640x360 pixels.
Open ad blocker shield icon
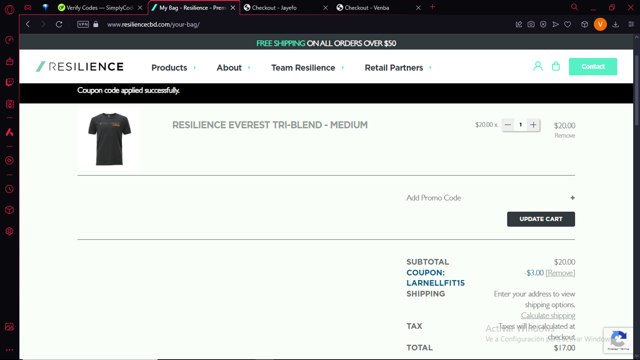tap(543, 24)
